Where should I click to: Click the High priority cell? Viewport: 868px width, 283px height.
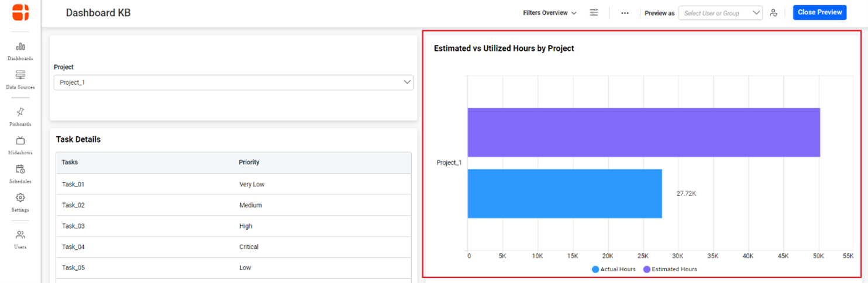coord(246,226)
